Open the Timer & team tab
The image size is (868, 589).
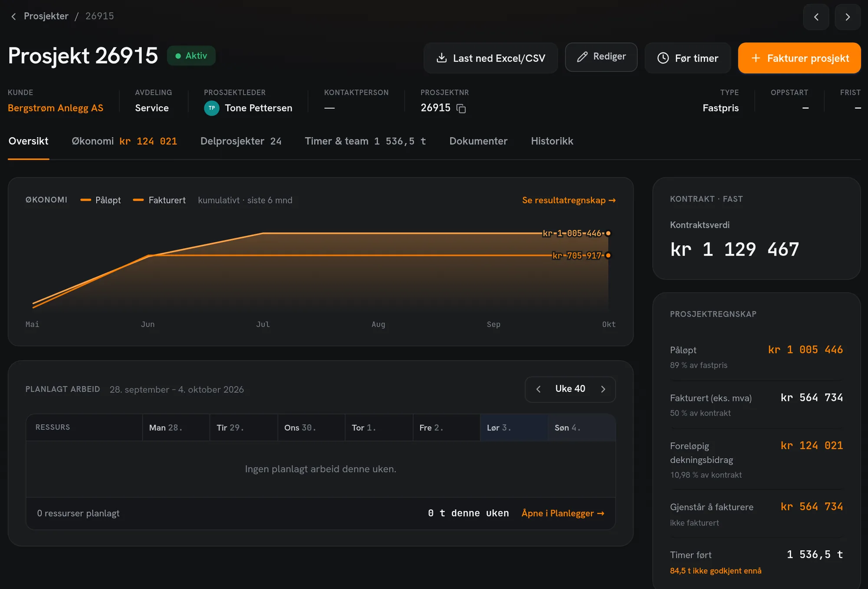coord(365,141)
